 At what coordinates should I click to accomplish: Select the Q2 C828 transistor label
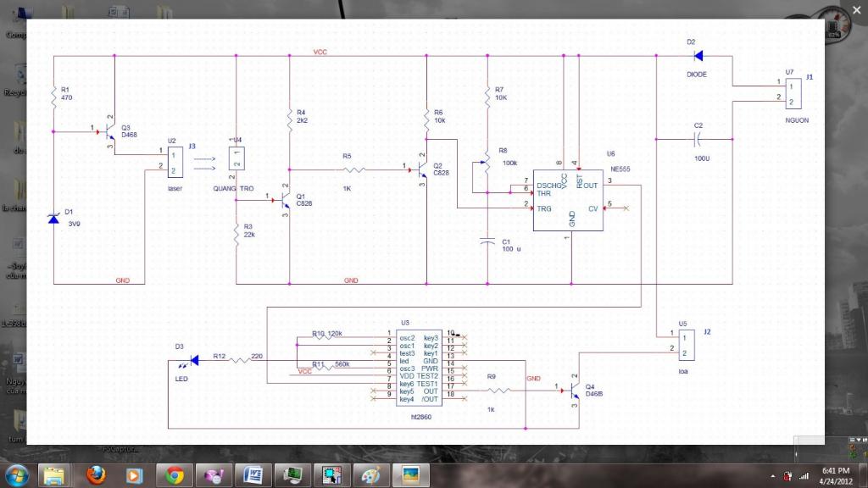[441, 169]
